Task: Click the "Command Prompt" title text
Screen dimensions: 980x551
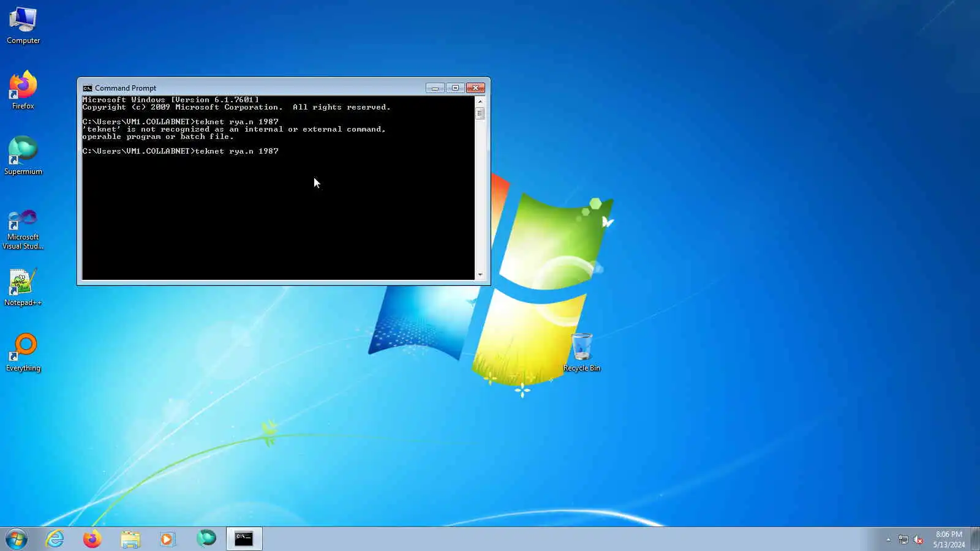Action: tap(126, 88)
